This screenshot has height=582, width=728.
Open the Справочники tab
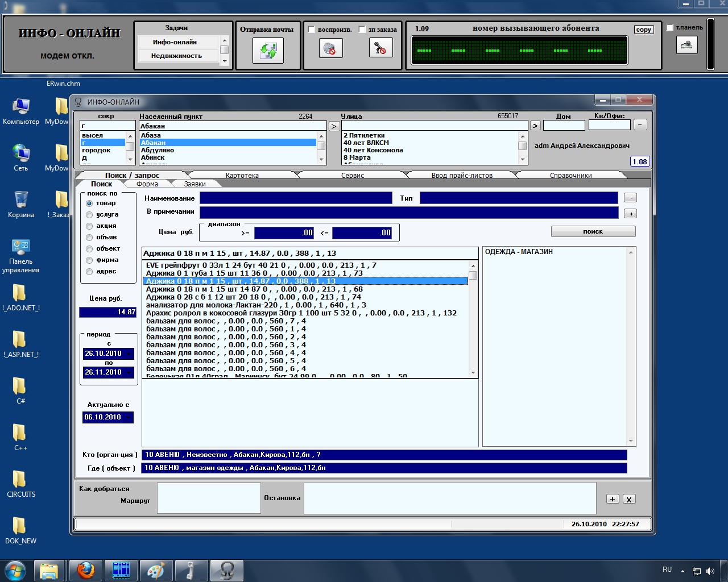(x=570, y=175)
